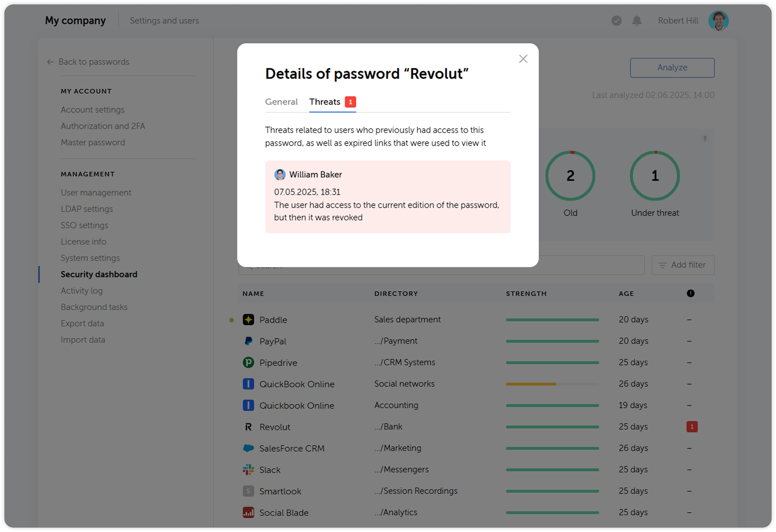Click the red threats count badge on the Threats tab
The height and width of the screenshot is (532, 776).
tap(350, 102)
